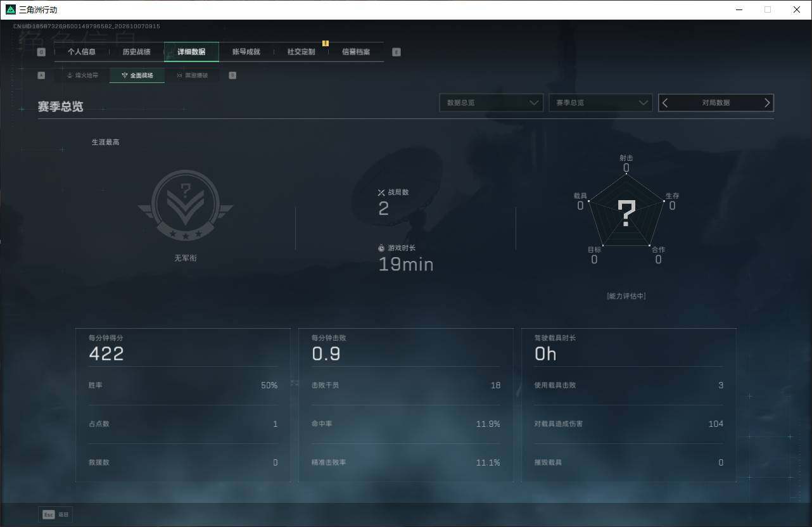Select the 全面战场 mode sub-tab

tap(137, 75)
